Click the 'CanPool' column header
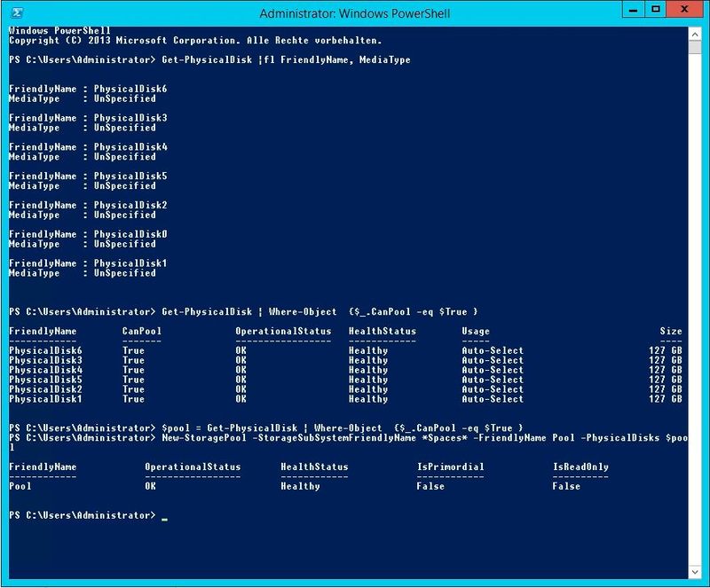Viewport: 710px width, 588px height. [x=142, y=331]
